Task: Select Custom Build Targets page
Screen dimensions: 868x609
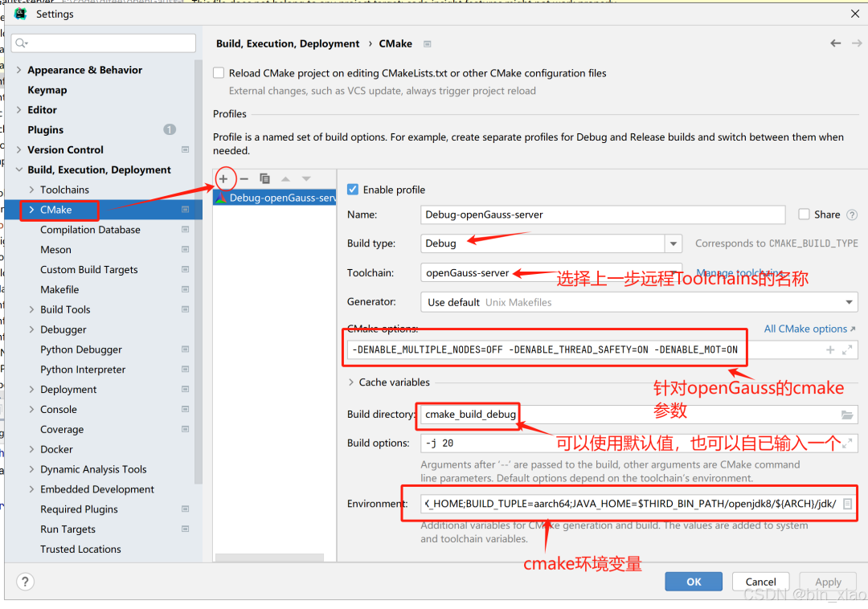Action: pos(89,269)
